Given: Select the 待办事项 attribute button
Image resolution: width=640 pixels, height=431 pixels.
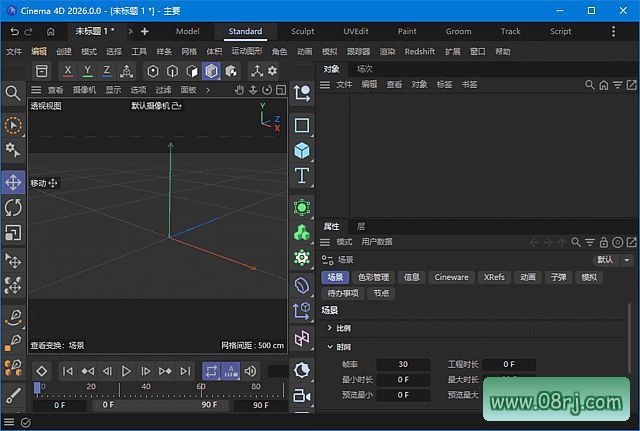Looking at the screenshot, I should pos(343,293).
